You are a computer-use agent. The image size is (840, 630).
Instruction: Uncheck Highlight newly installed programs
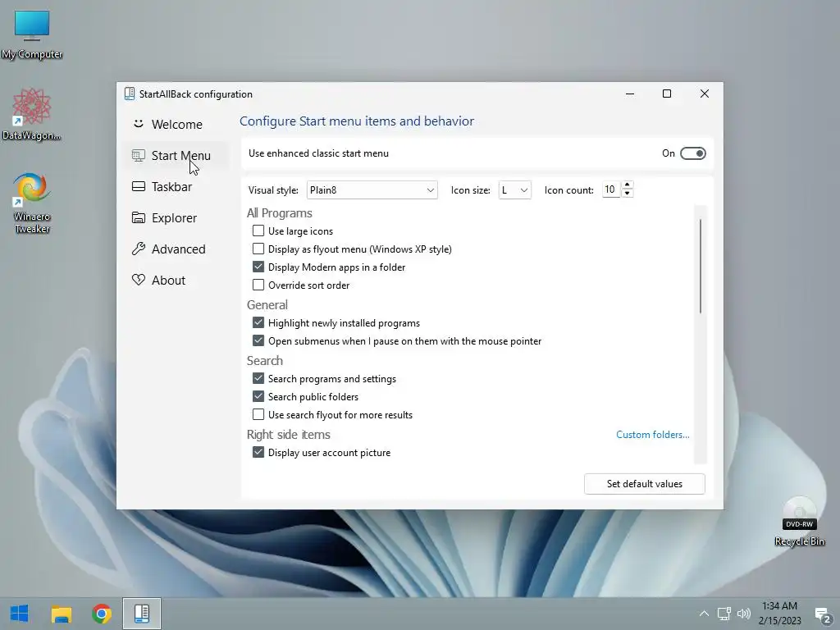pyautogui.click(x=258, y=322)
